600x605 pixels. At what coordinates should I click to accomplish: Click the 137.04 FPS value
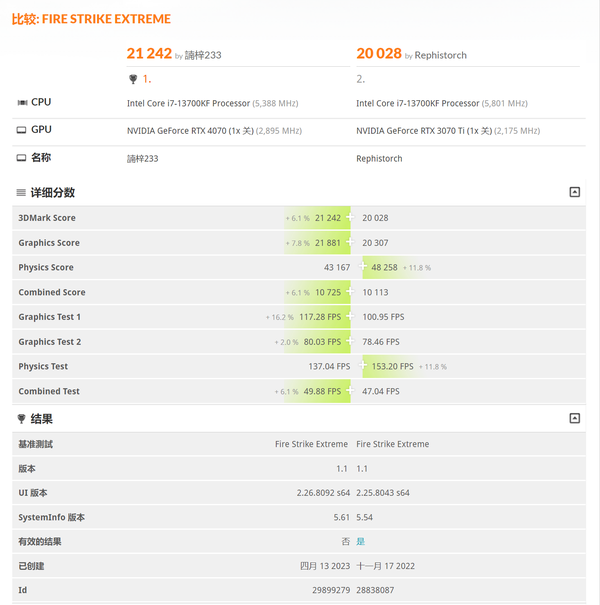329,367
